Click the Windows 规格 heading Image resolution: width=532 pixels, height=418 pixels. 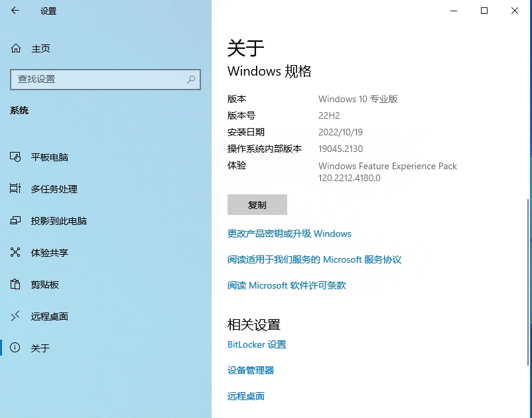[x=269, y=71]
